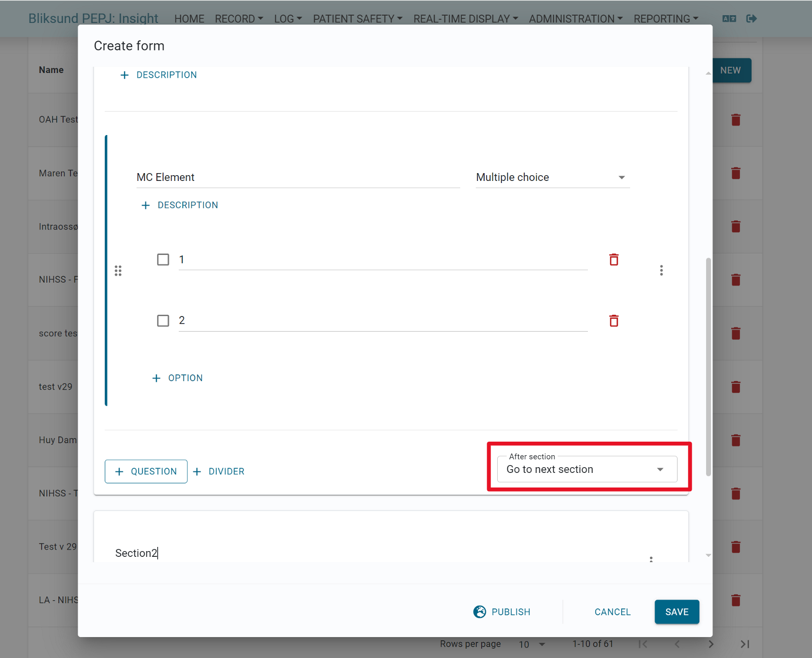Open the After section dropdown
The image size is (812, 658).
click(587, 469)
